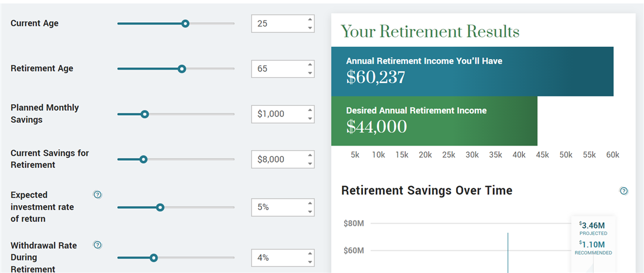The image size is (644, 273).
Task: Click help icon next to Withdrawal Rate
Action: click(x=98, y=245)
